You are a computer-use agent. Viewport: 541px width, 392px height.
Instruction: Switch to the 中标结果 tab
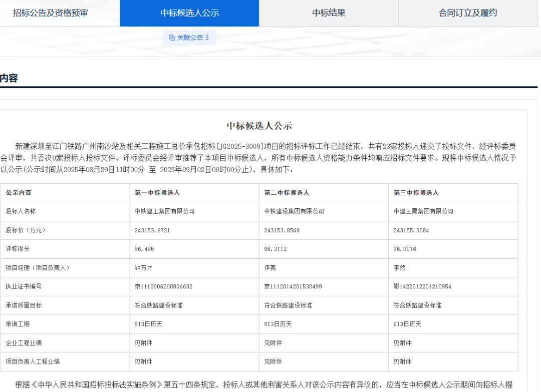coord(329,13)
